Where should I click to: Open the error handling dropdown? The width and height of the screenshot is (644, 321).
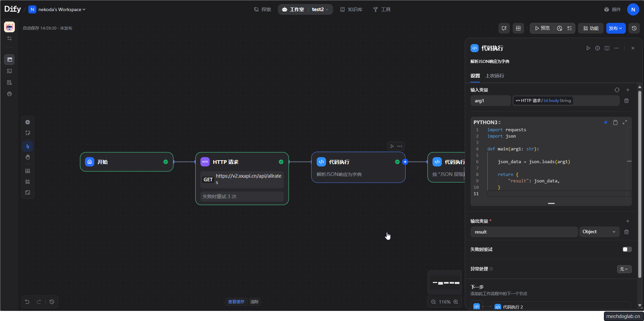624,269
